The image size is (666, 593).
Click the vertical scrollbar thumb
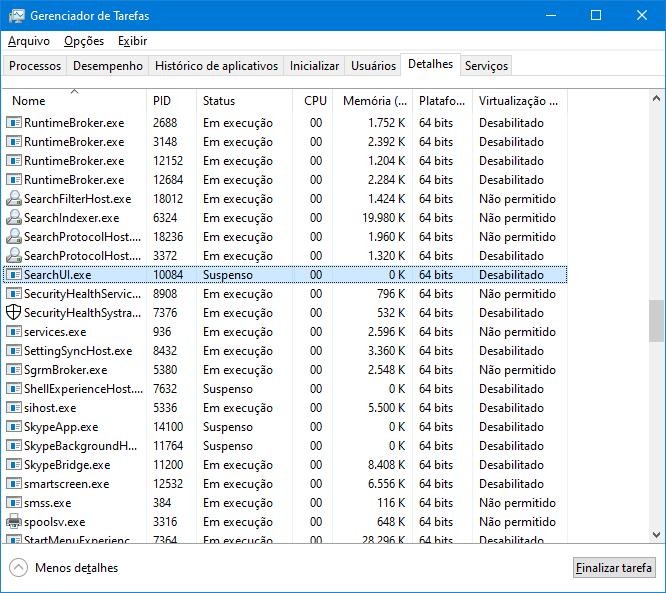point(656,320)
